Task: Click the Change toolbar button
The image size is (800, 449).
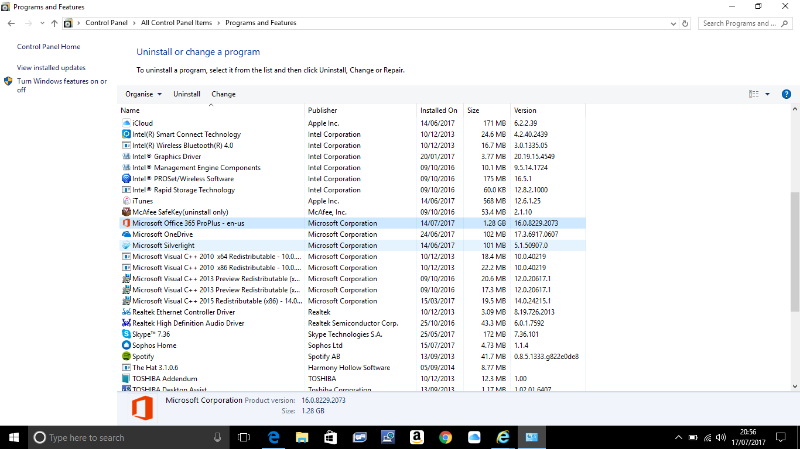Action: pos(223,94)
